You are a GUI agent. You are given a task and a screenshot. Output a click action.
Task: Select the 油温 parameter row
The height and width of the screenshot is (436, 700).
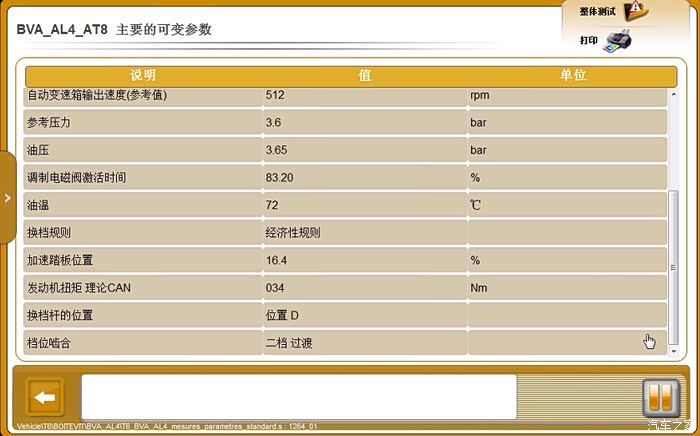pyautogui.click(x=143, y=205)
